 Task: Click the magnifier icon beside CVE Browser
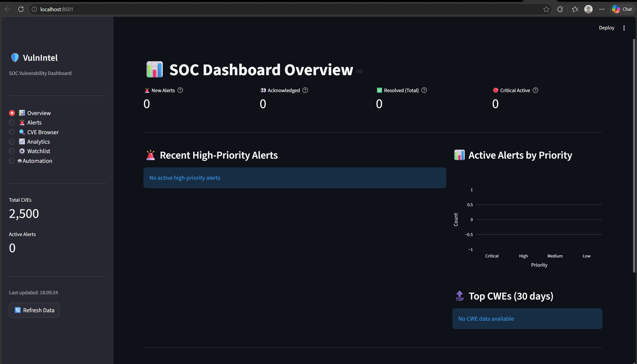[x=22, y=132]
